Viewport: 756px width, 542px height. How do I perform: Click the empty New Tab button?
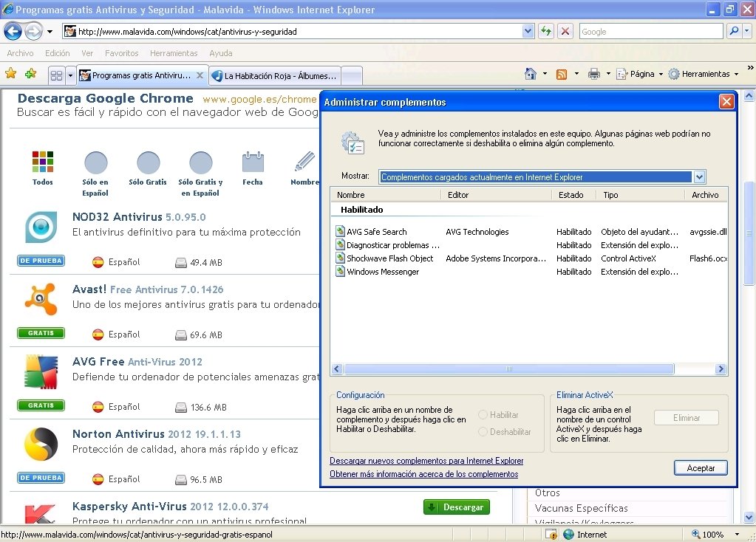[352, 75]
